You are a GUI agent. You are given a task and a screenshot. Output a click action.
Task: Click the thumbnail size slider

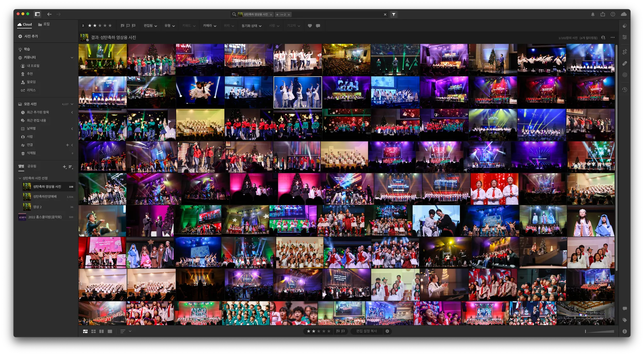pyautogui.click(x=599, y=331)
